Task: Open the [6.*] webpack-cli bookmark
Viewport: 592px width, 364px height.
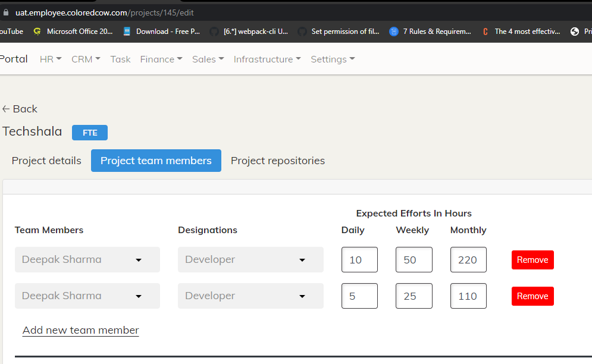Action: [x=249, y=32]
